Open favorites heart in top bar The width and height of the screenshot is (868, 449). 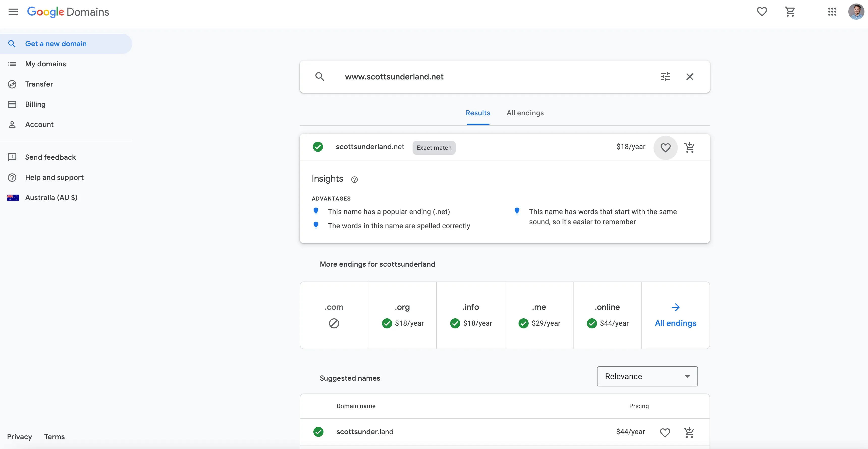[x=762, y=12]
